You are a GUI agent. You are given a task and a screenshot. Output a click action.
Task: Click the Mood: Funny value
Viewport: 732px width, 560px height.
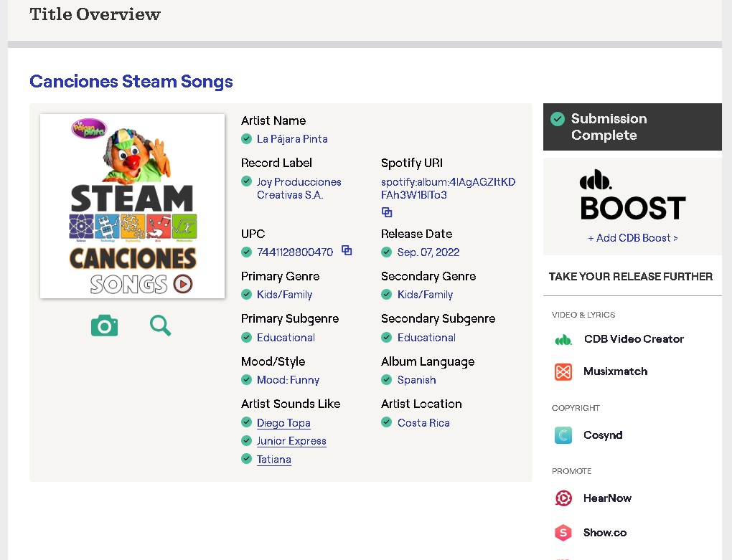tap(288, 380)
